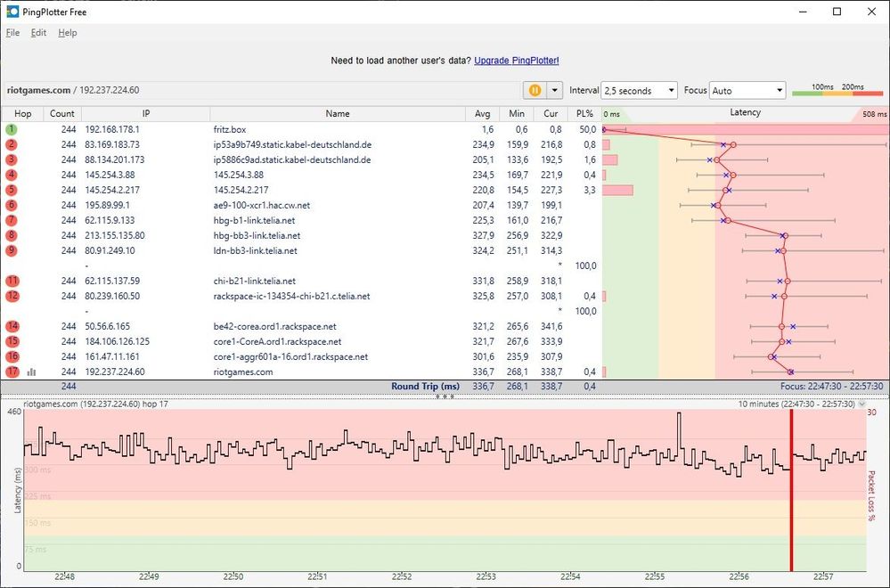Select ae9-100-xcr1.hac.cw.net row name
The width and height of the screenshot is (890, 588).
pos(262,205)
